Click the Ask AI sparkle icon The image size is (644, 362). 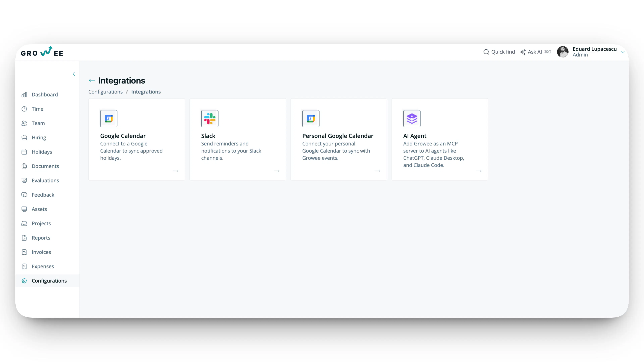tap(523, 52)
